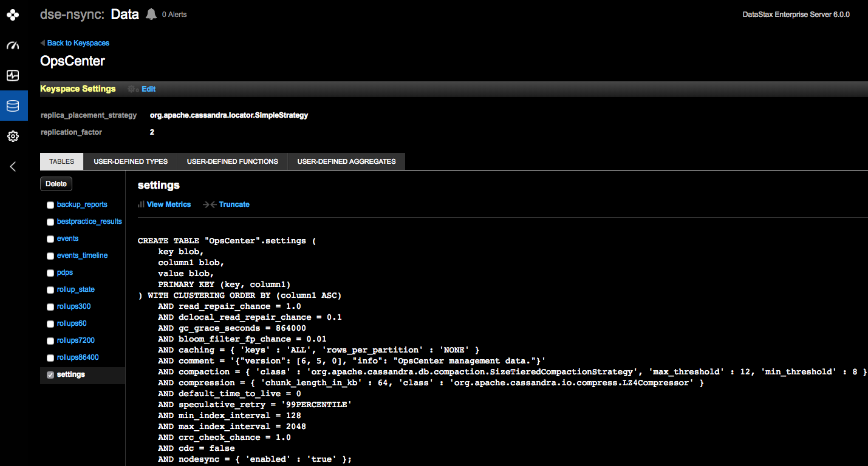Switch to the USER-DEFINED FUNCTIONS tab
Viewport: 868px width, 466px height.
tap(232, 161)
